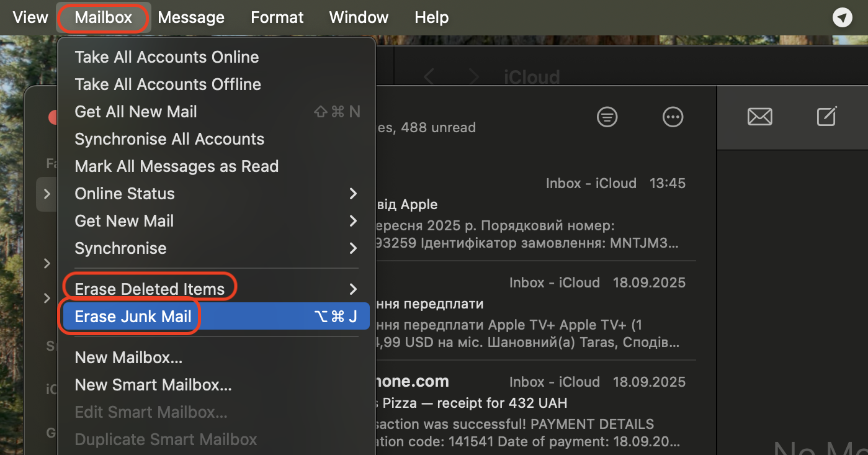Open the Format menu
868x455 pixels.
(x=277, y=17)
